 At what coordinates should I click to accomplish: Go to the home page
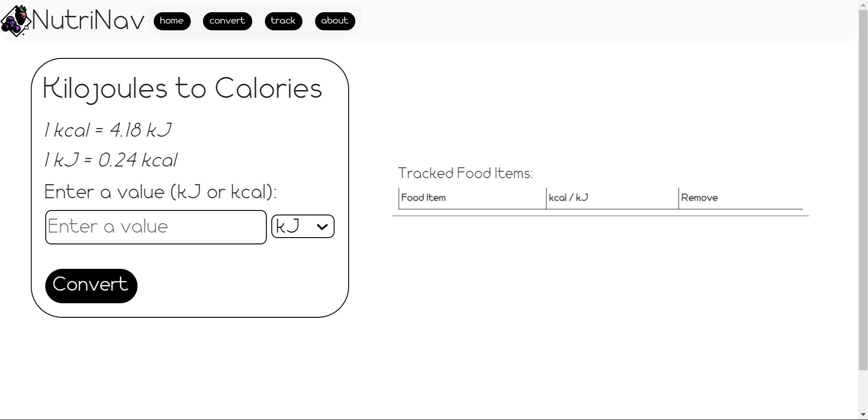[172, 21]
